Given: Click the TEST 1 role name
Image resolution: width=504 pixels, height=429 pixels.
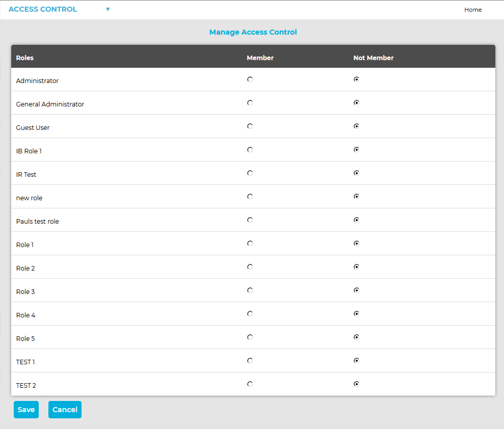Looking at the screenshot, I should point(25,362).
